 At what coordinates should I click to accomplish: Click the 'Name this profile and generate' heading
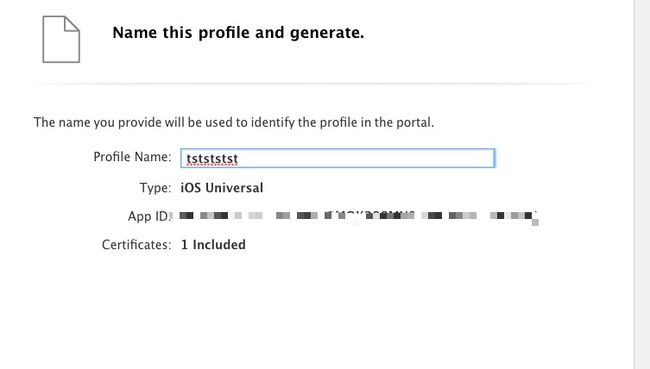(238, 33)
